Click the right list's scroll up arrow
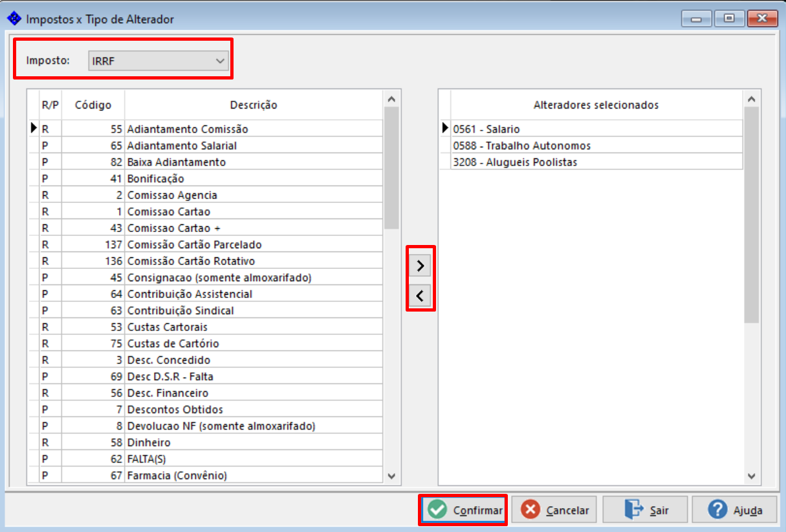Screen dimensions: 786x532 tap(751, 99)
